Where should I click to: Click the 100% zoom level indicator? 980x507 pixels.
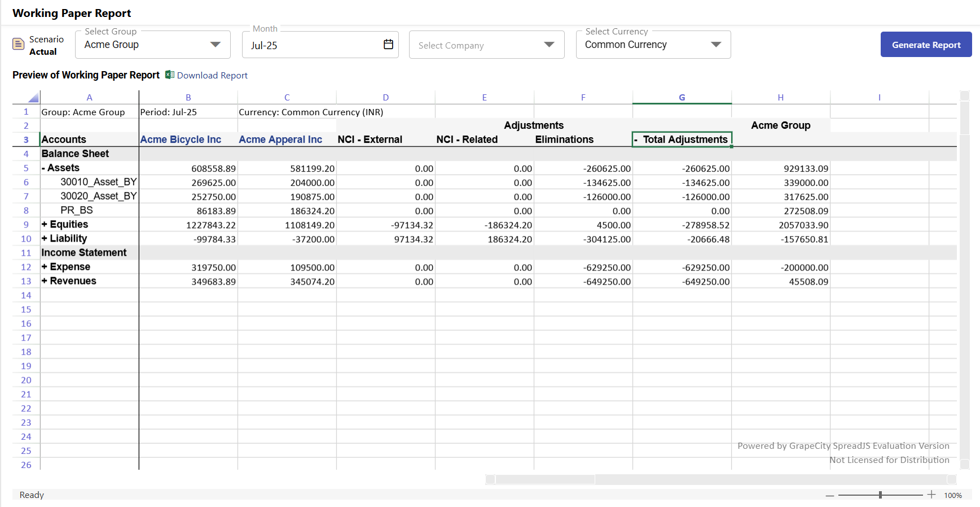tap(953, 495)
